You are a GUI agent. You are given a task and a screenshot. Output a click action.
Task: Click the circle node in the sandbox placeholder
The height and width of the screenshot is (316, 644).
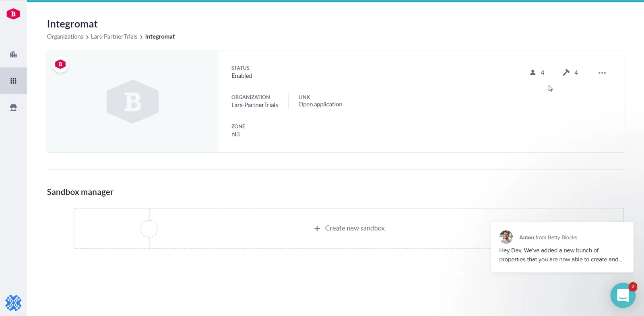149,229
